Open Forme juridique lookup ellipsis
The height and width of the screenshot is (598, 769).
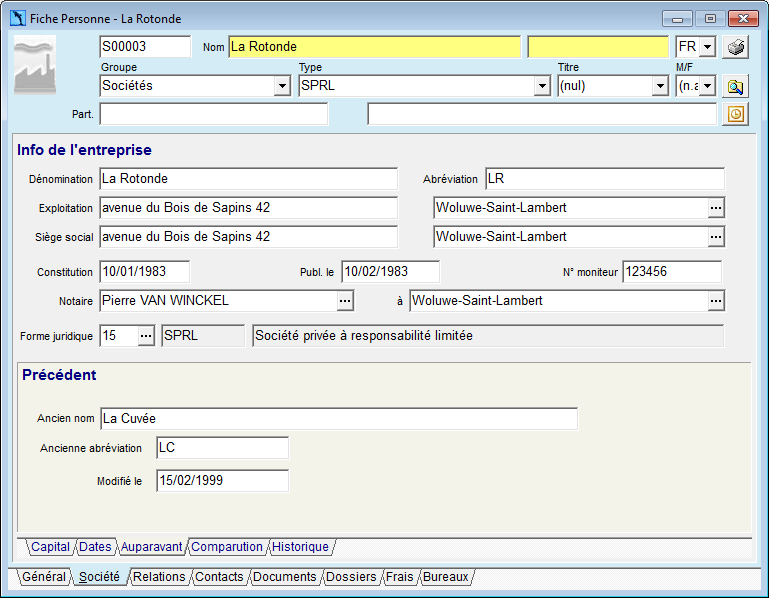point(146,336)
